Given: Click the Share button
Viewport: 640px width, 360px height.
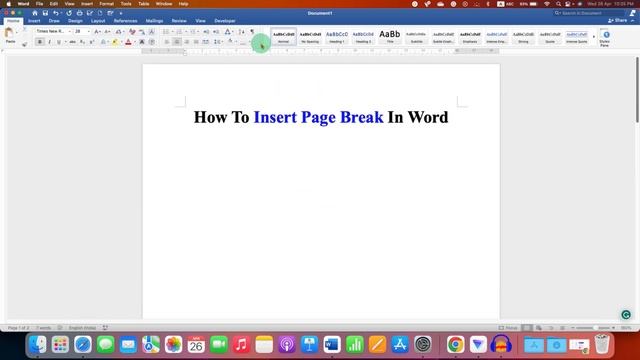Looking at the screenshot, I should (618, 20).
